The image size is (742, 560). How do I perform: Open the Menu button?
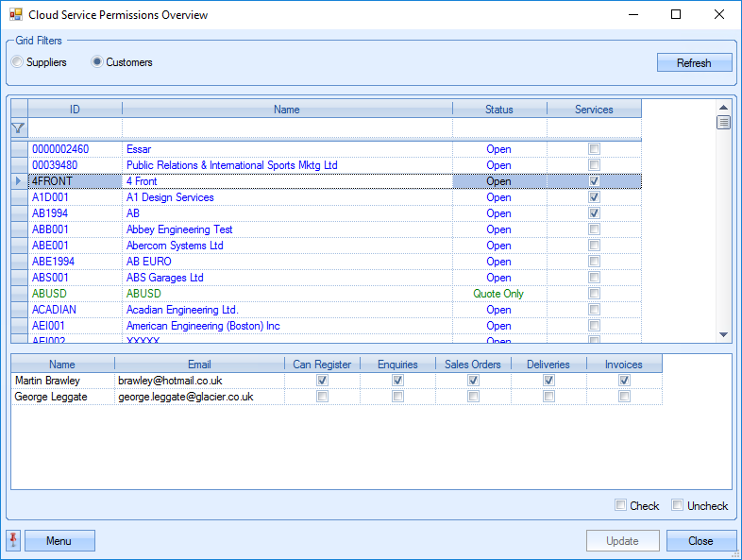tap(59, 541)
